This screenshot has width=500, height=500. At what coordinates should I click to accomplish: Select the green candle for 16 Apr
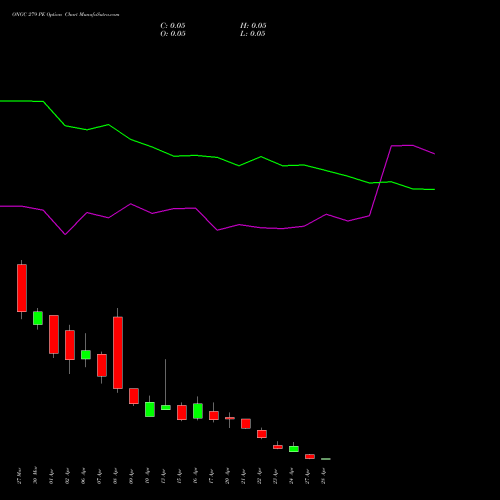click(198, 411)
